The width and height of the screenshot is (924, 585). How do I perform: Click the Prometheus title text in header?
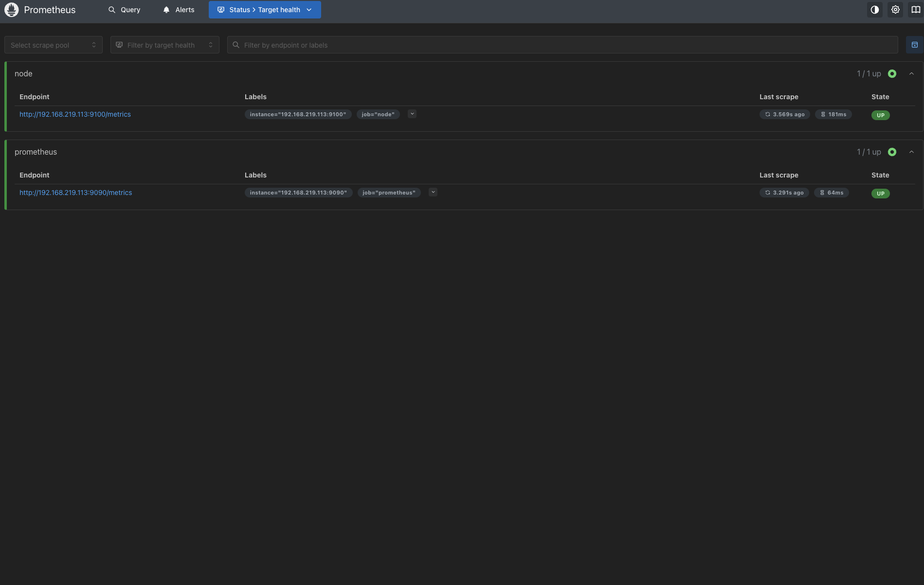pyautogui.click(x=50, y=10)
